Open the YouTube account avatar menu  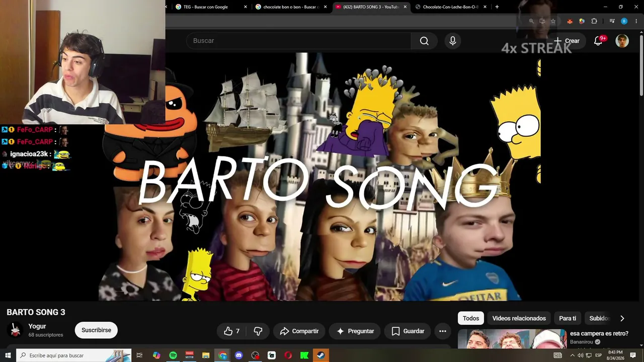click(622, 41)
